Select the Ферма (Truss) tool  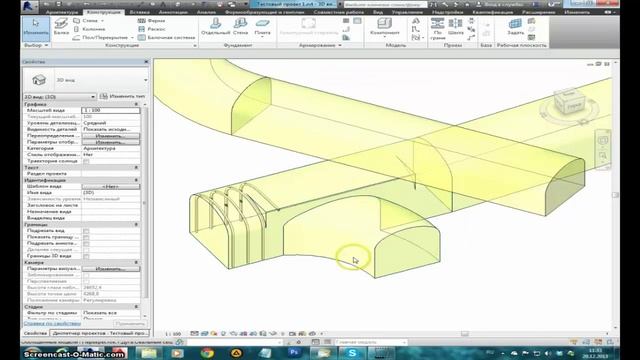[152, 20]
